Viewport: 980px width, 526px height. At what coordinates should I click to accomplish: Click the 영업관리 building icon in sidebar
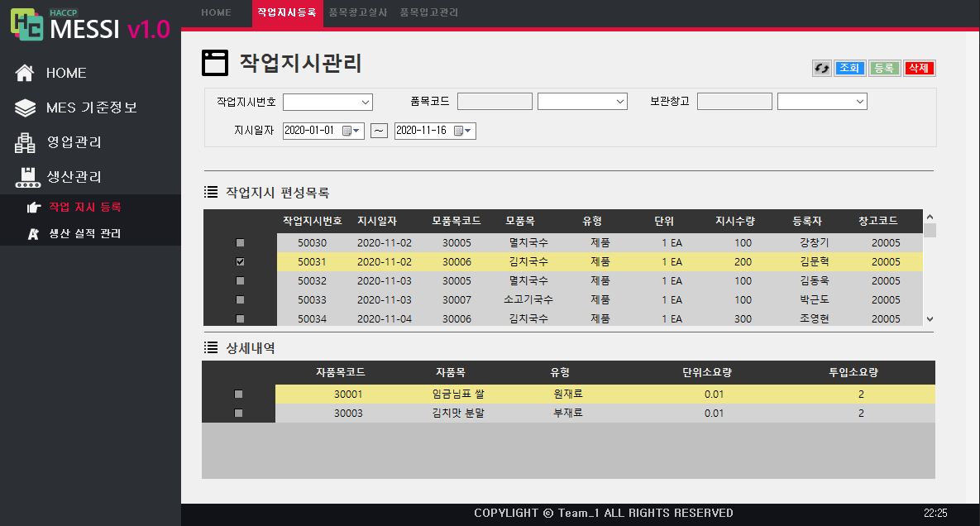coord(24,141)
